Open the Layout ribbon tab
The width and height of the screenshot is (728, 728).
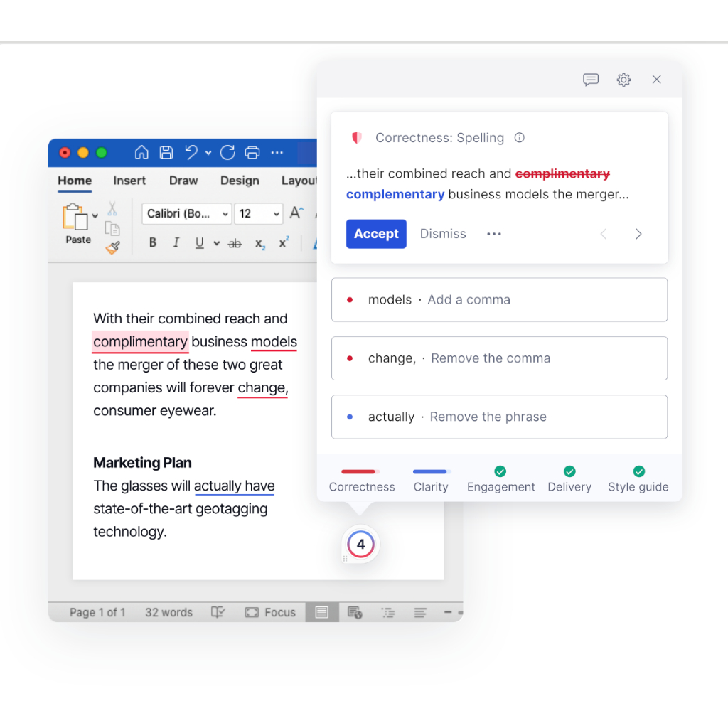click(x=299, y=181)
